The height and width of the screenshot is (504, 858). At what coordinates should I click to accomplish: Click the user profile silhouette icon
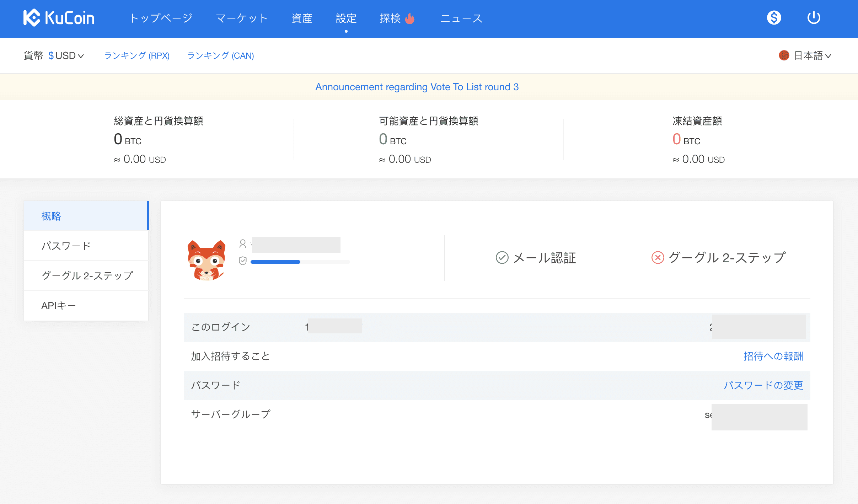243,244
